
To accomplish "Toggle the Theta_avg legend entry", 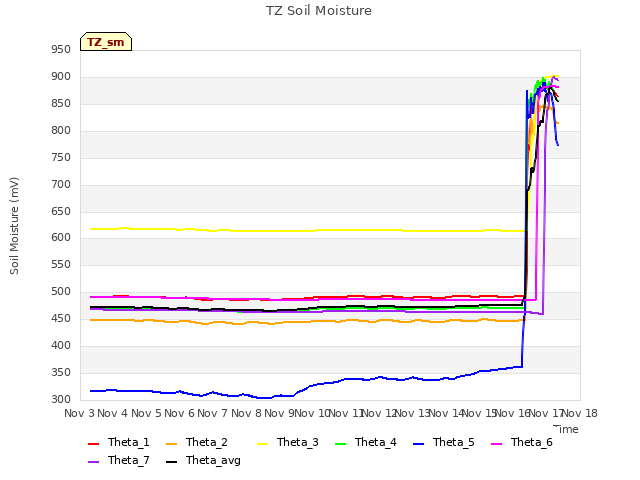I will click(203, 460).
